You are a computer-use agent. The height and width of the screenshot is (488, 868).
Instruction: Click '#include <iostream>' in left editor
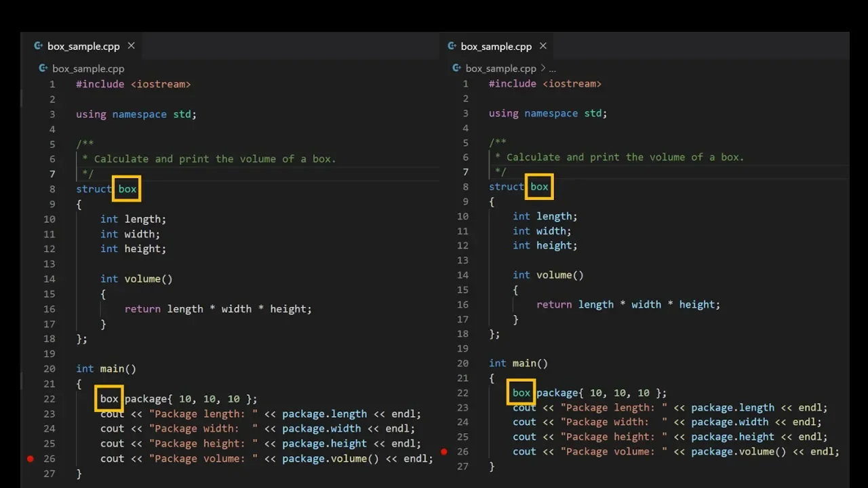(x=134, y=84)
